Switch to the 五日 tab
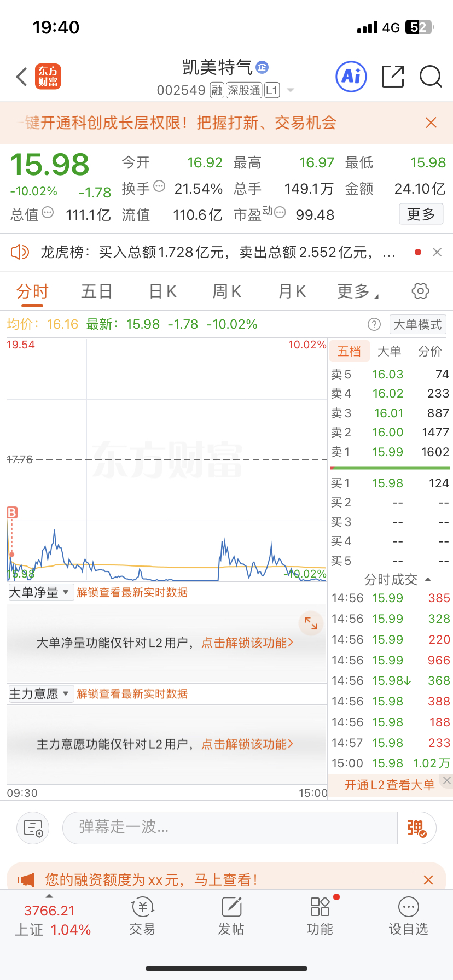The width and height of the screenshot is (453, 980). coord(97,291)
